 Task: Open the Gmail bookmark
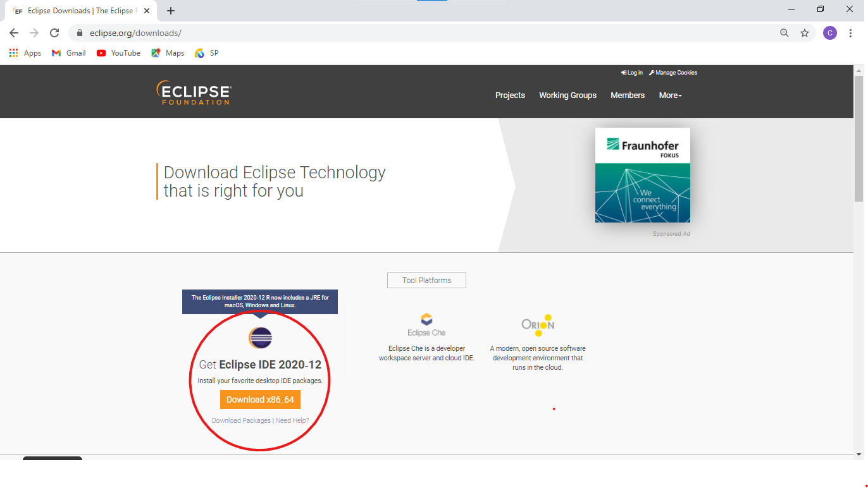(x=68, y=53)
